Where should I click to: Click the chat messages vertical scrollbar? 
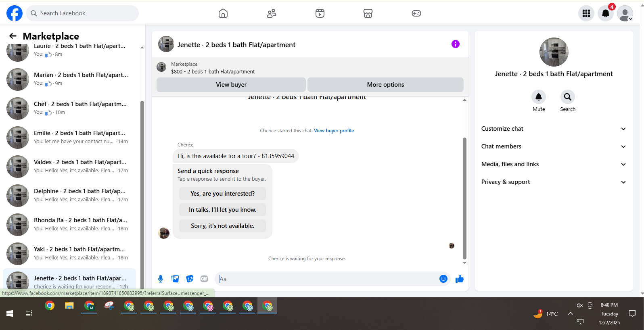(464, 198)
